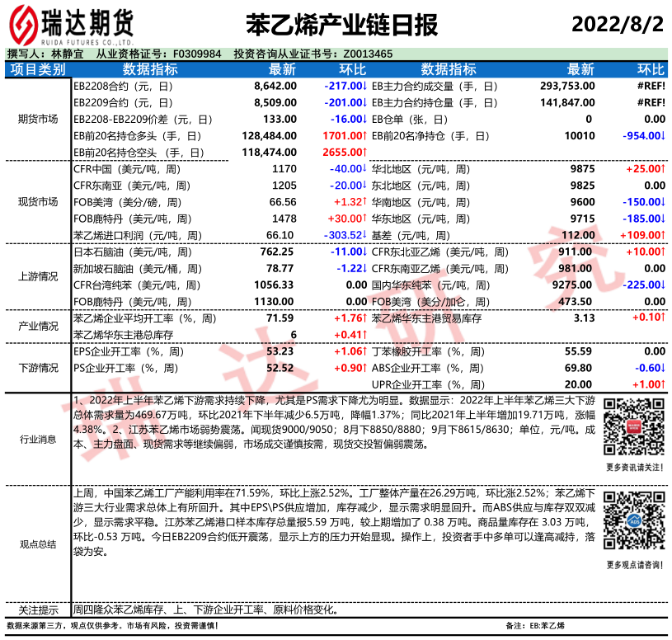Click the 行业消息 row label
This screenshot has height=640, width=672.
[38, 440]
